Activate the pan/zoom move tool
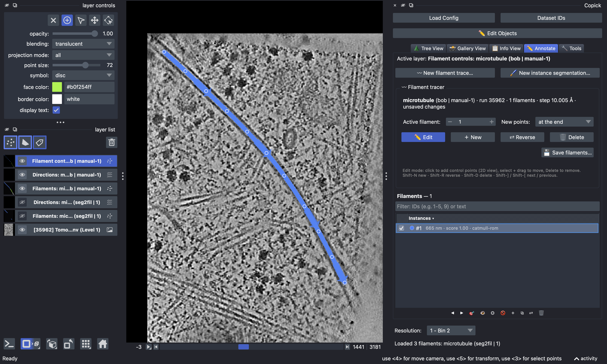This screenshot has height=364, width=607. 95,20
